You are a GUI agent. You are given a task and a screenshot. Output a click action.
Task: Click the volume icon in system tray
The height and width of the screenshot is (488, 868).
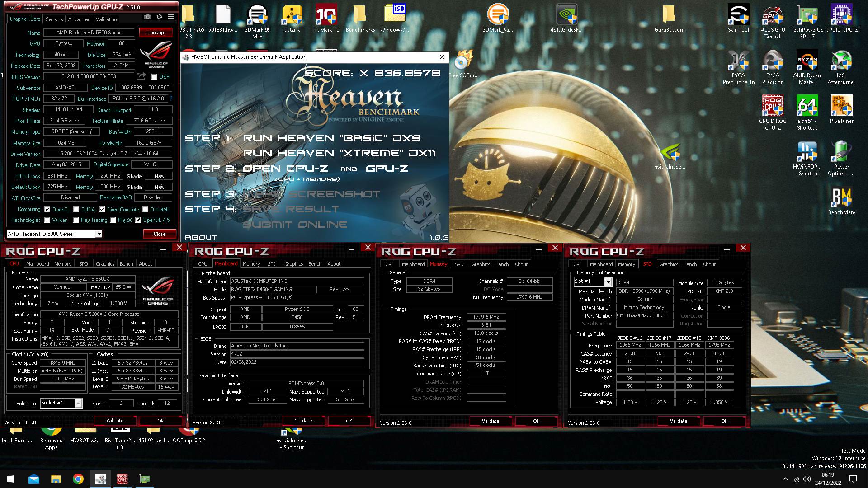807,479
